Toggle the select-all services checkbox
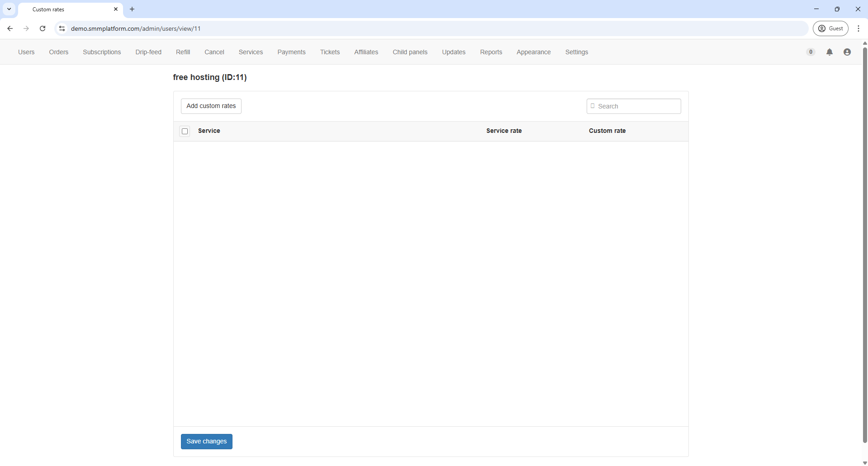The height and width of the screenshot is (466, 868). click(x=185, y=131)
